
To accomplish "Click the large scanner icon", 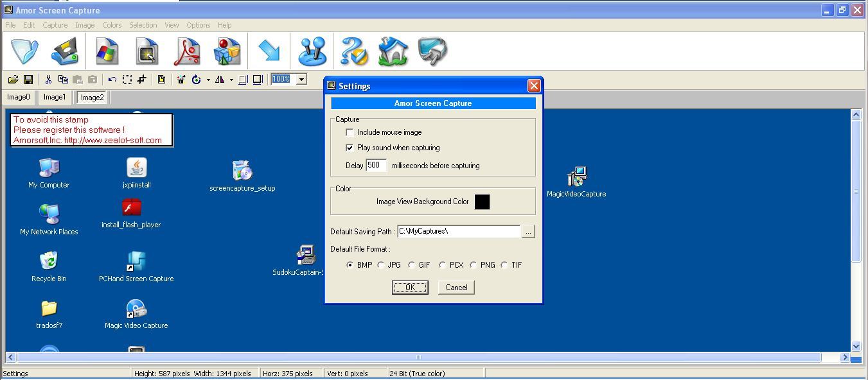I will 65,51.
